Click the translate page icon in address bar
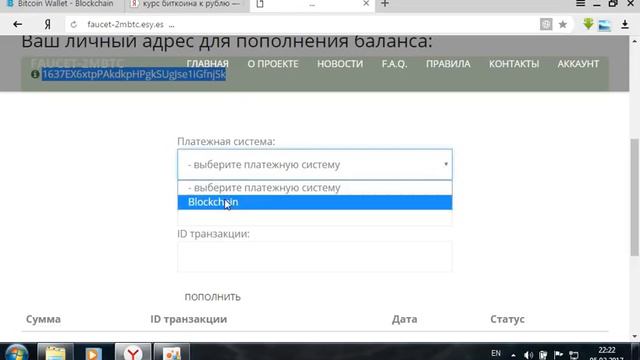This screenshot has width=640, height=360. tap(546, 24)
